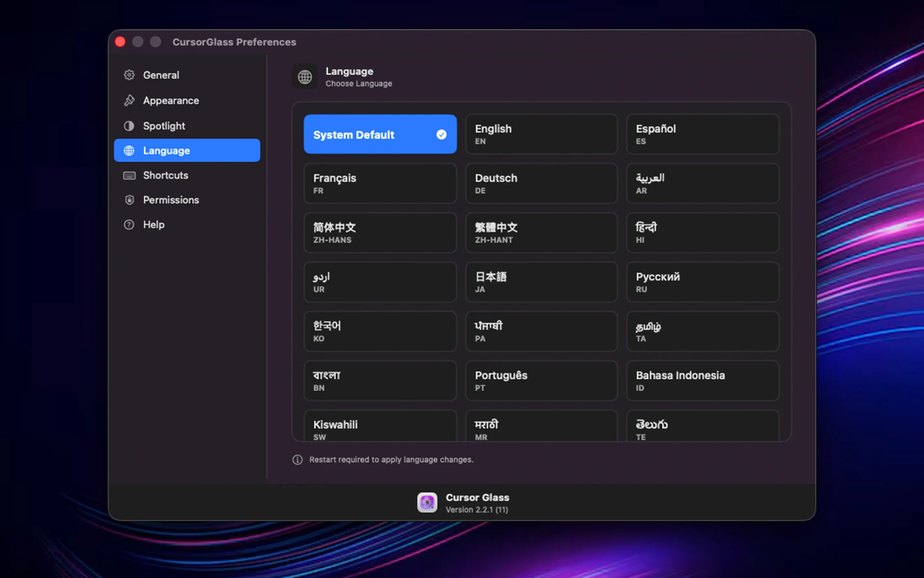Open the Help section

tap(187, 224)
